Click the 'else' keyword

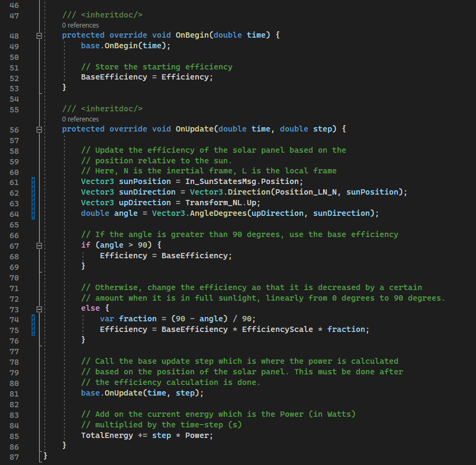(90, 308)
